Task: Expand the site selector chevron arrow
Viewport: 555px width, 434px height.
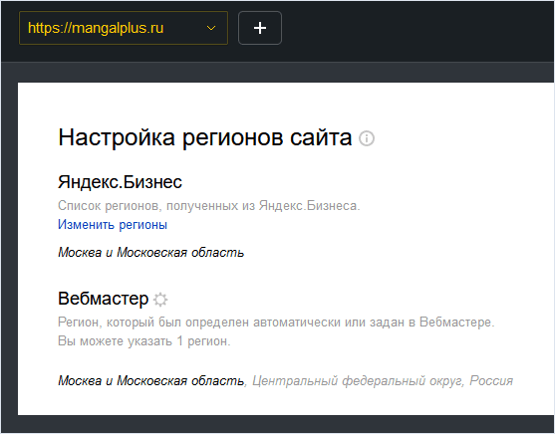Action: [x=211, y=28]
